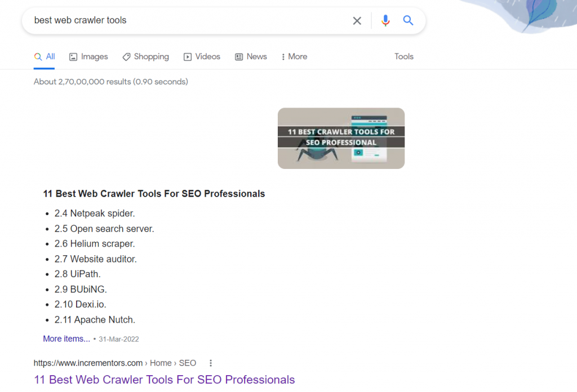Click the Home breadcrumb link
Image resolution: width=577 pixels, height=392 pixels.
[161, 363]
